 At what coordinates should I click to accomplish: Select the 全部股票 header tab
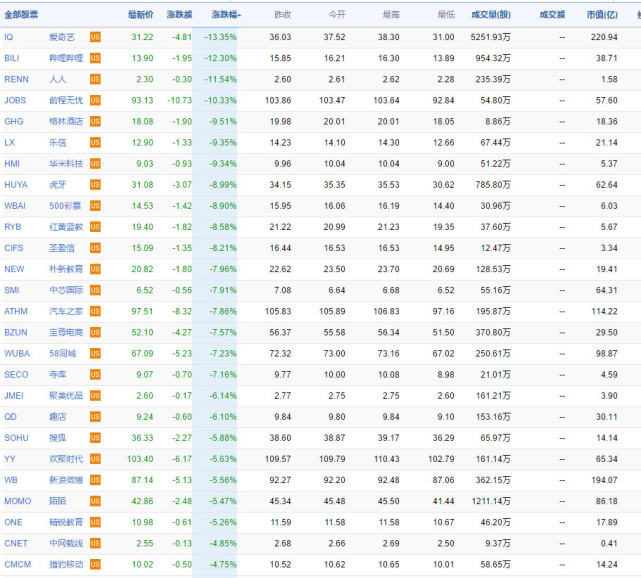[x=21, y=15]
